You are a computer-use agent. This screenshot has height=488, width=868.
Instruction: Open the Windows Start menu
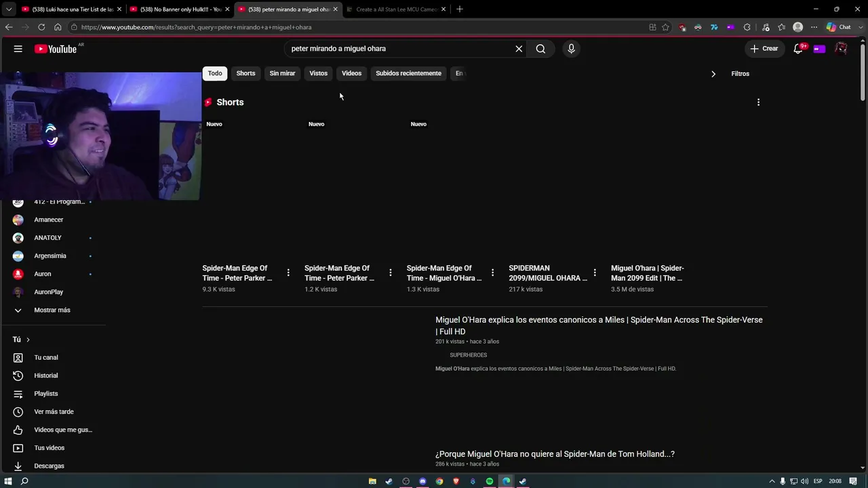[x=8, y=481]
